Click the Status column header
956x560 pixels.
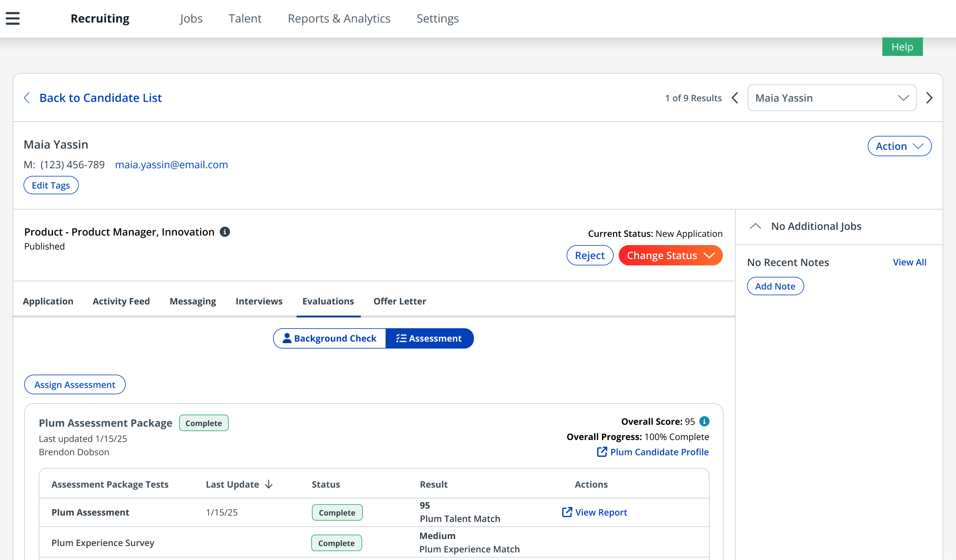[326, 484]
